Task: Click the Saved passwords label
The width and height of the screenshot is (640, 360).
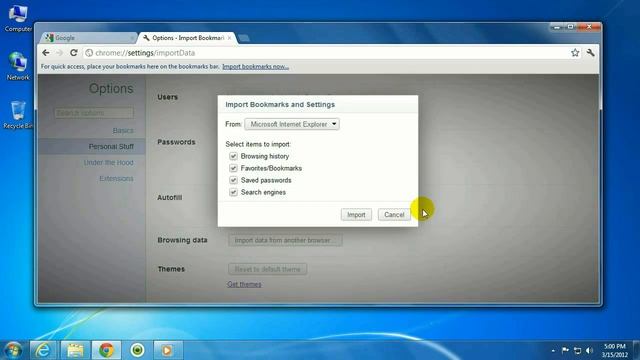Action: point(266,180)
